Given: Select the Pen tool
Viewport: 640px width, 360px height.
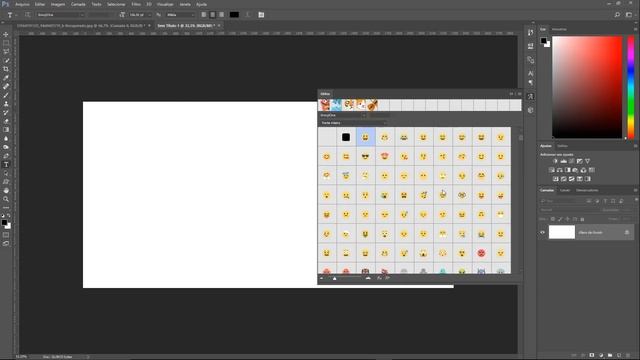Looking at the screenshot, I should pyautogui.click(x=6, y=156).
